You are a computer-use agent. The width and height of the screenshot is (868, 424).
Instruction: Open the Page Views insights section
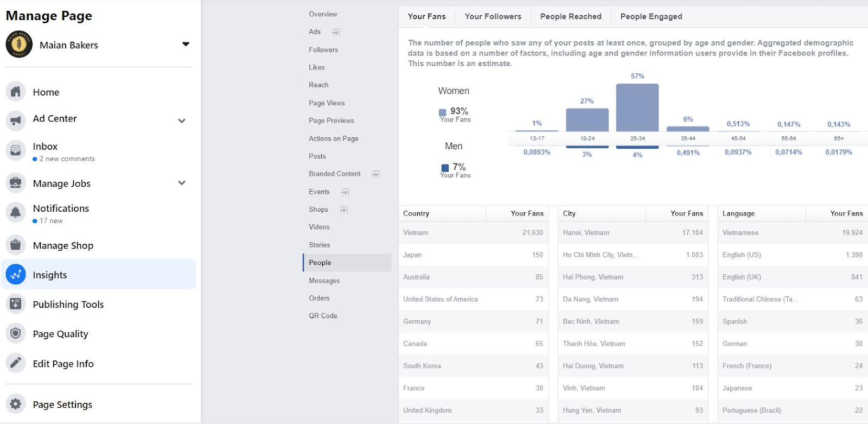[327, 103]
